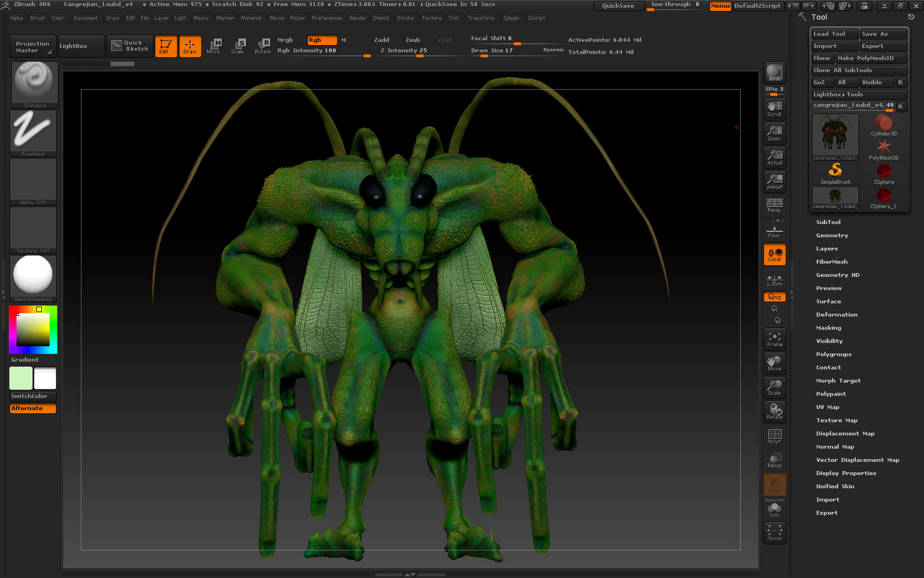Expand the Geometry section in Tool palette
This screenshot has width=924, height=578.
tap(832, 235)
